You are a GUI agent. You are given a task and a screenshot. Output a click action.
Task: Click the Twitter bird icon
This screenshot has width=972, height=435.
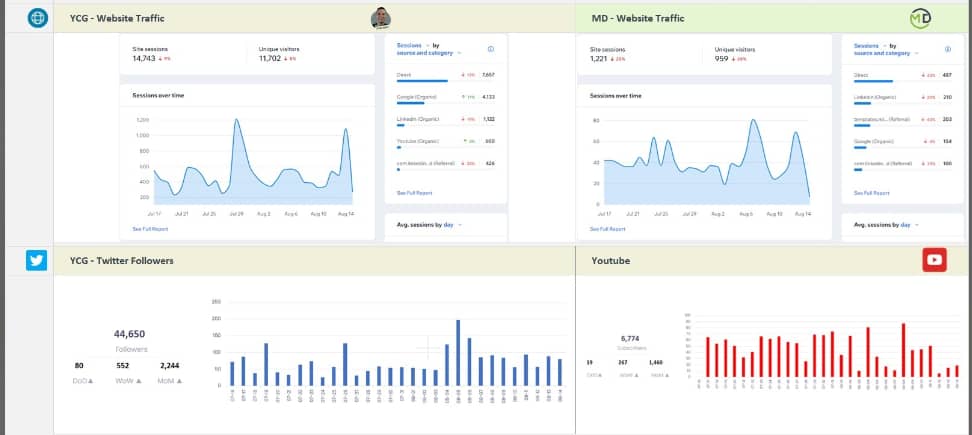[x=37, y=260]
